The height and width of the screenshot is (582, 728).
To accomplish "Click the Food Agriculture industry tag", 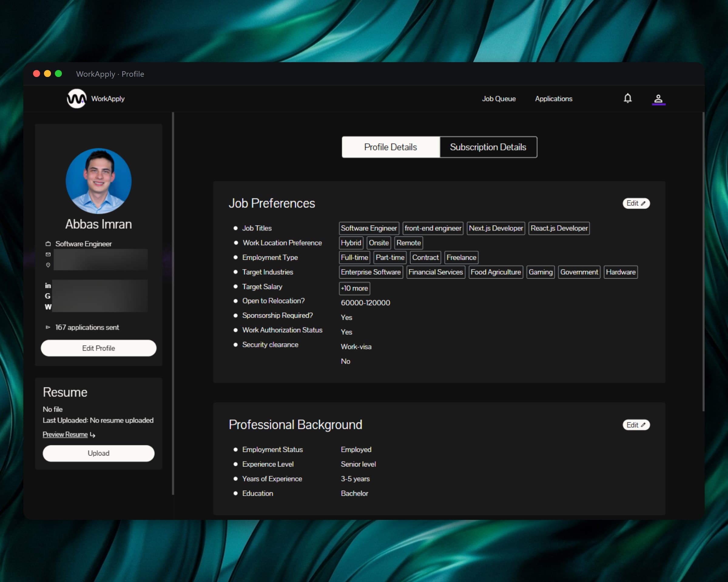I will coord(496,272).
